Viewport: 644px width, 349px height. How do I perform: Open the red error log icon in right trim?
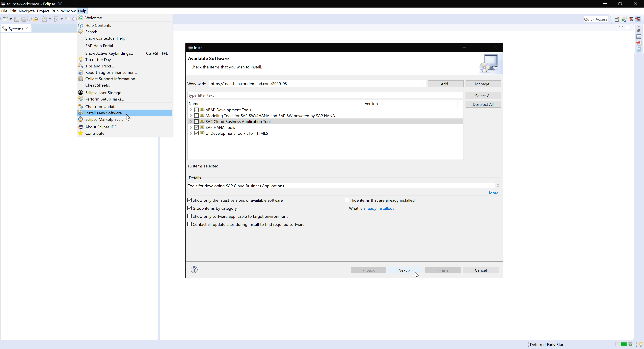coord(639,43)
